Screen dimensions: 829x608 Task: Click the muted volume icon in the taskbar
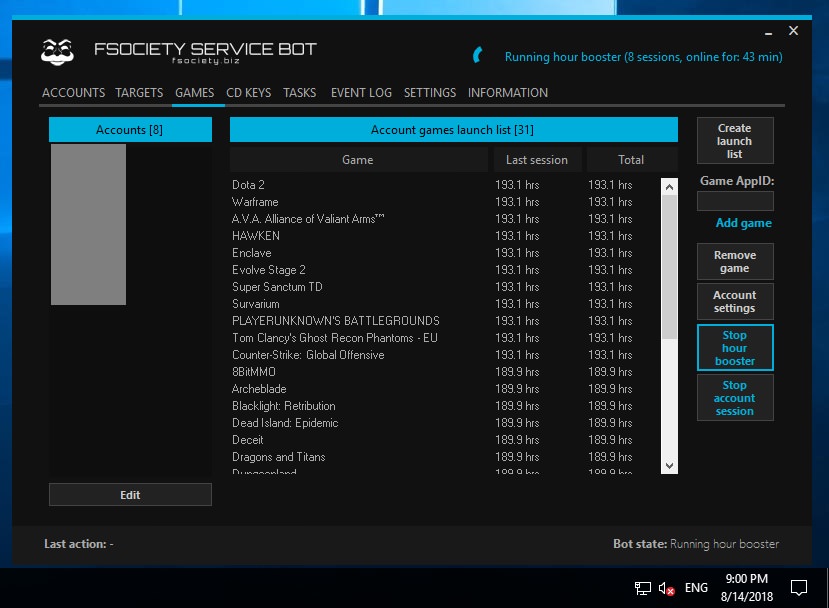(666, 588)
